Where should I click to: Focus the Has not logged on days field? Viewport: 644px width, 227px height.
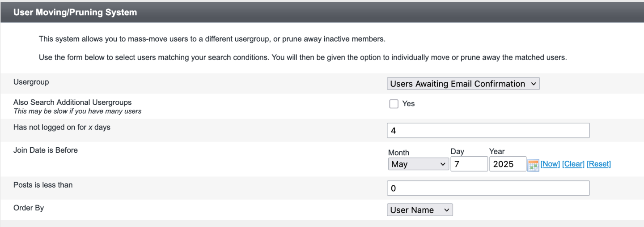pyautogui.click(x=488, y=130)
